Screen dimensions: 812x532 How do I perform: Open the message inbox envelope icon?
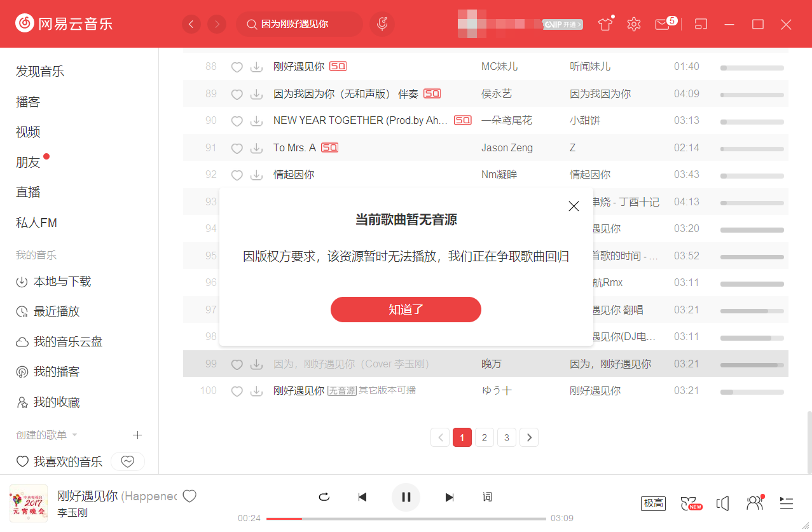pos(663,24)
